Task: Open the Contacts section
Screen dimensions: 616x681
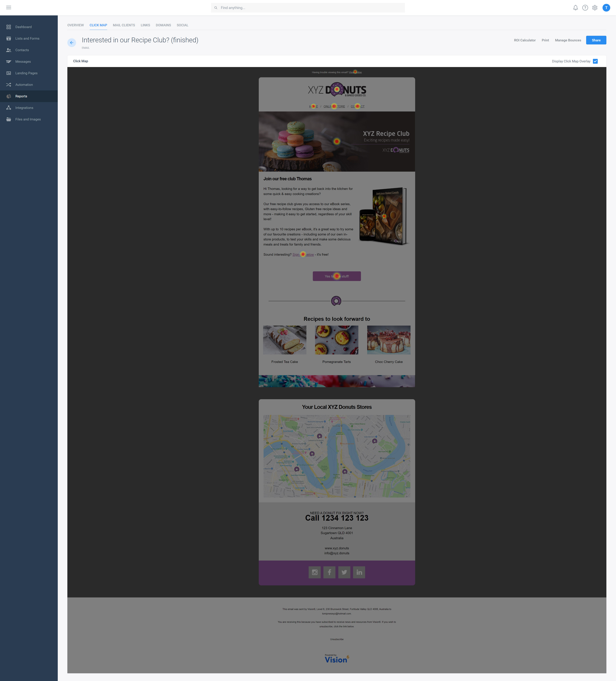Action: tap(22, 50)
